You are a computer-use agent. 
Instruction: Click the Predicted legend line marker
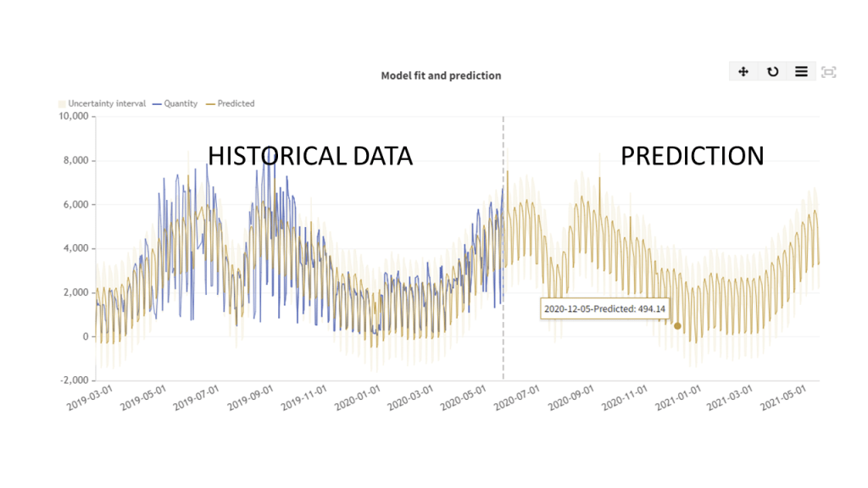pos(209,103)
